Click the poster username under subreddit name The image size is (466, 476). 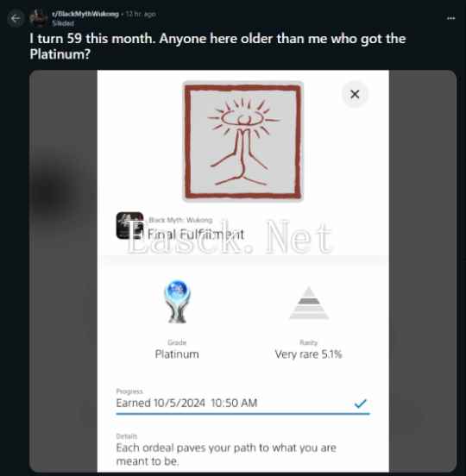point(63,23)
